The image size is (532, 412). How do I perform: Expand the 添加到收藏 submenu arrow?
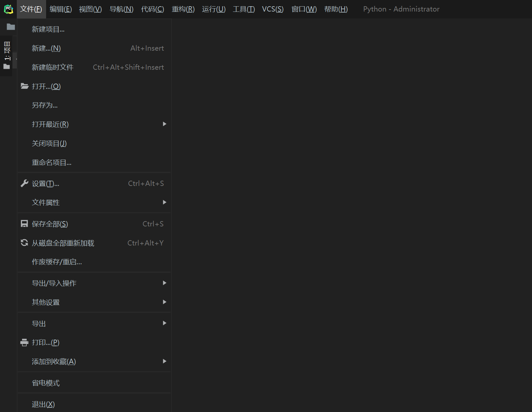(165, 361)
